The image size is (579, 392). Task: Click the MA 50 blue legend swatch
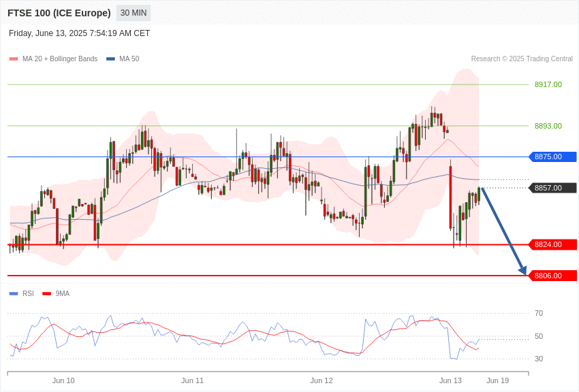point(110,59)
